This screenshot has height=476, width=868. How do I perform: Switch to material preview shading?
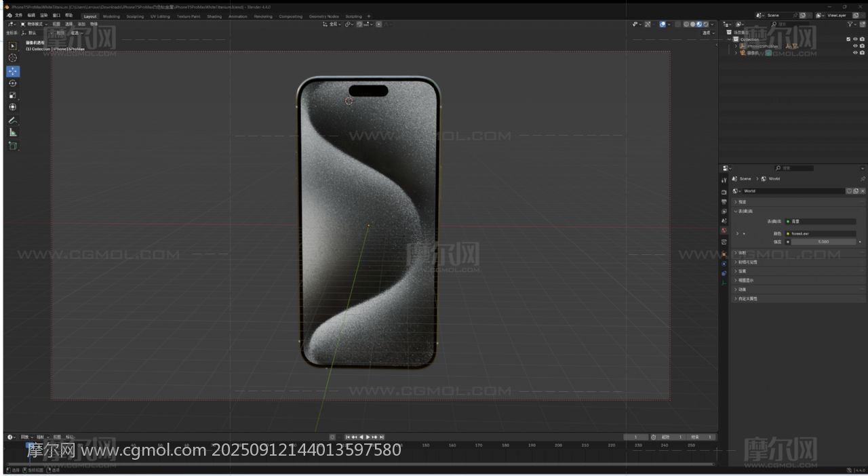tap(699, 24)
